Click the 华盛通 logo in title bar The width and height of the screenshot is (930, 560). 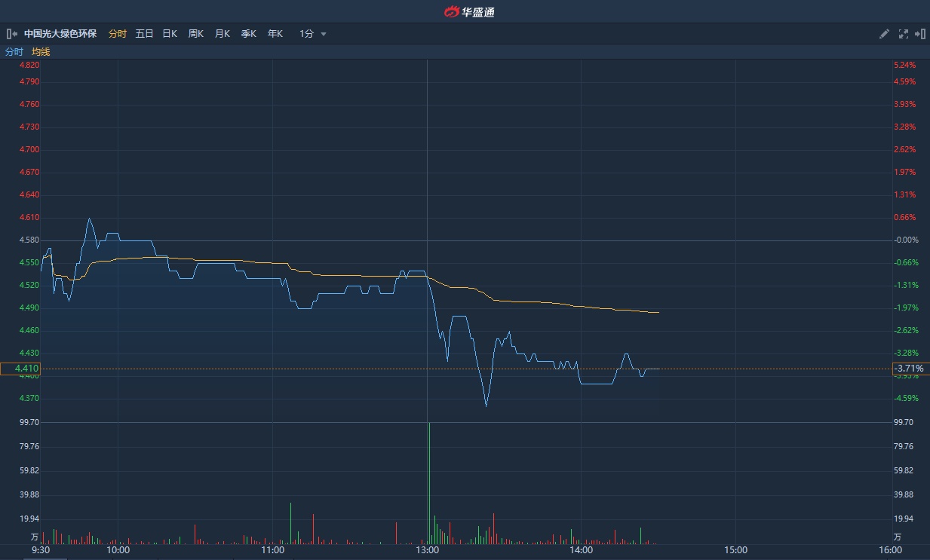pos(468,11)
